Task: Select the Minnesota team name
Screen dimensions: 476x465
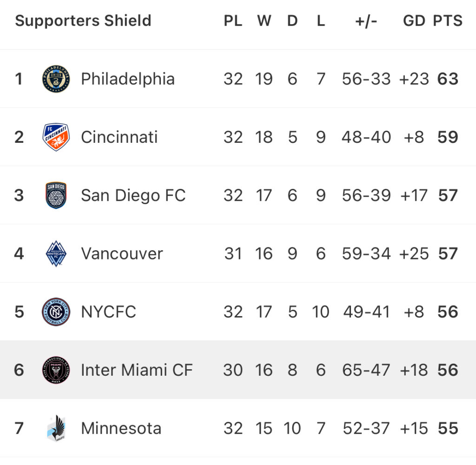Action: point(121,428)
